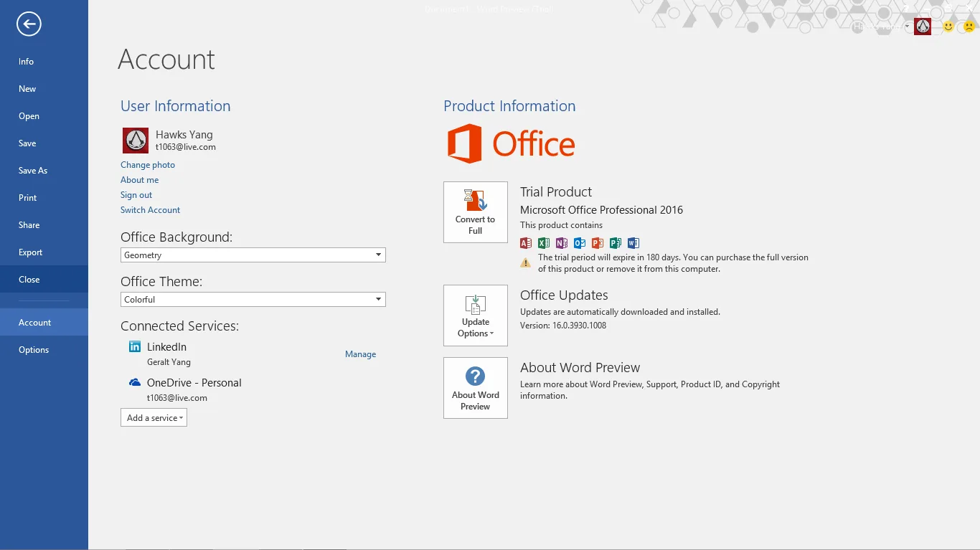980x550 pixels.
Task: Select New in the backstage menu
Action: click(44, 89)
